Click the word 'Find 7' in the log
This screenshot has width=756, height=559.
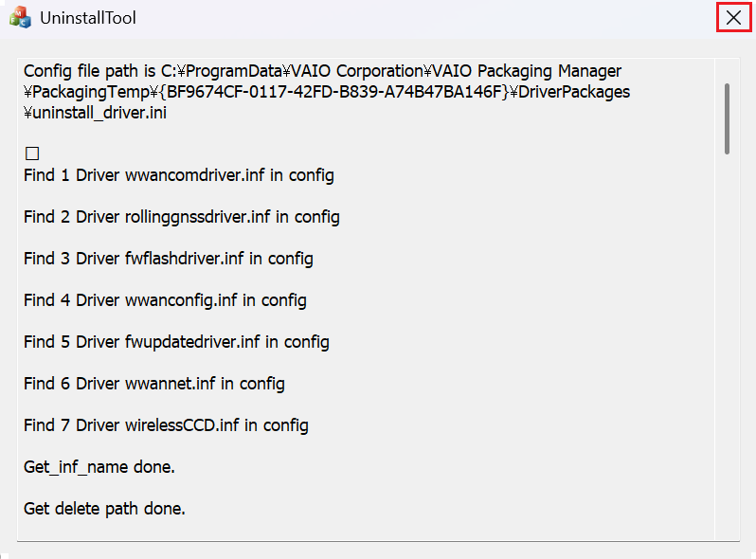[x=46, y=425]
